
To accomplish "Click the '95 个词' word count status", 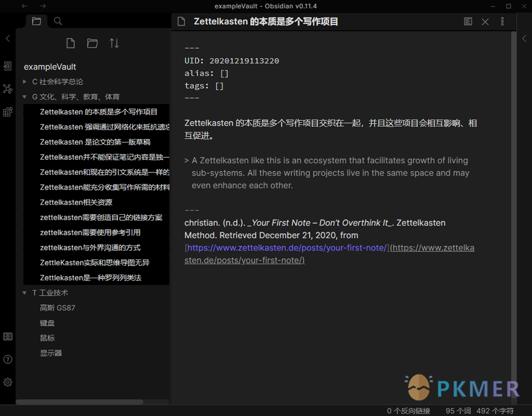I will [458, 411].
